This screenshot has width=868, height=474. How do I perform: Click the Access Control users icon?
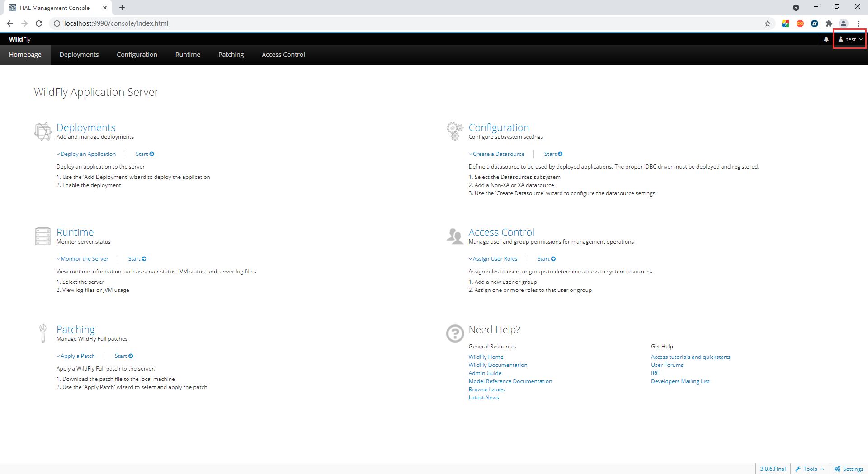(x=455, y=236)
